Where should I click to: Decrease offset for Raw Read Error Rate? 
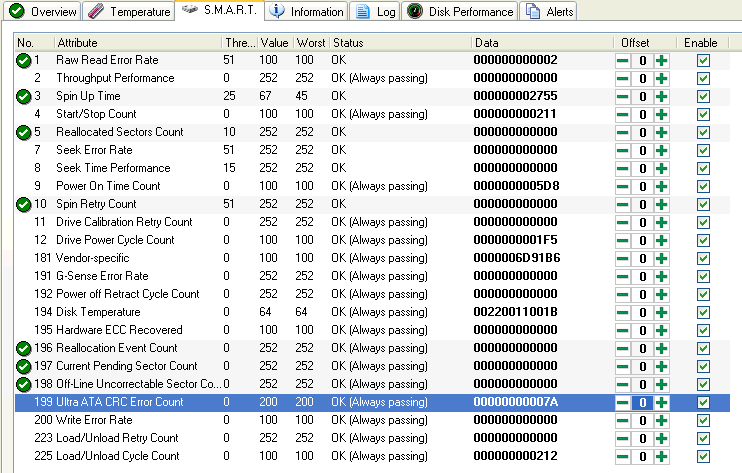(623, 61)
